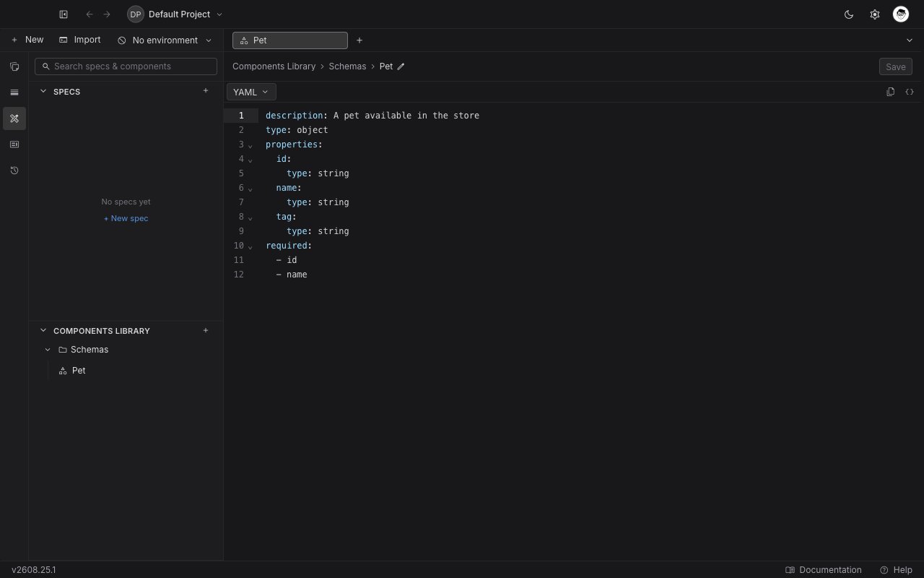
Task: Collapse the COMPONENTS LIBRARY section
Action: coord(43,330)
